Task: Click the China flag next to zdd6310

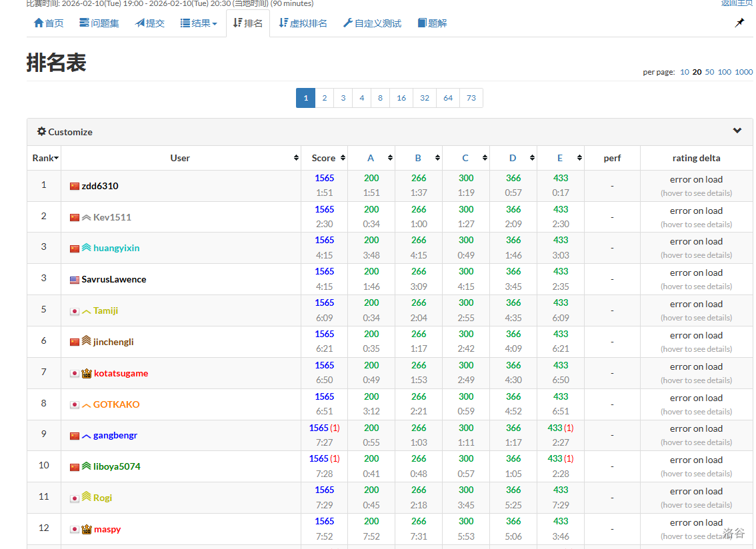Action: tap(75, 186)
